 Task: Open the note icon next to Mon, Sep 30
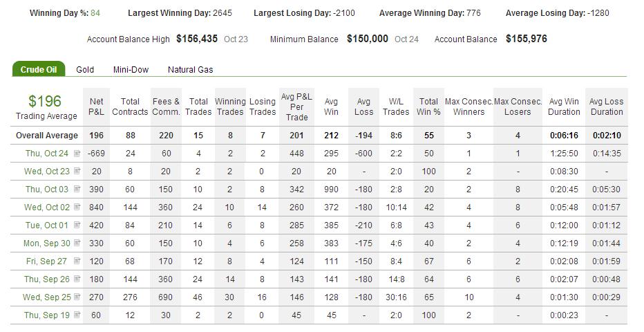[77, 243]
